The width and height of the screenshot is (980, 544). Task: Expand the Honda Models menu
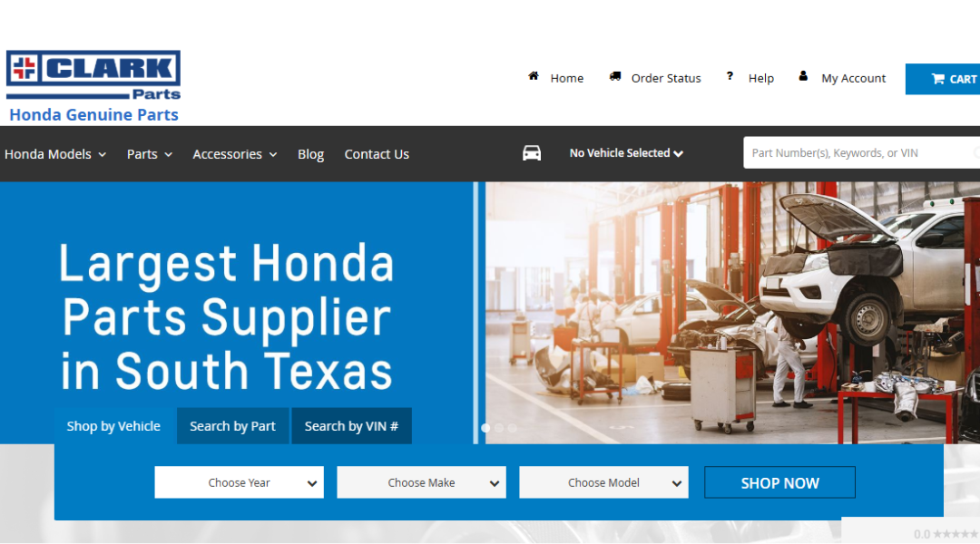click(x=55, y=154)
